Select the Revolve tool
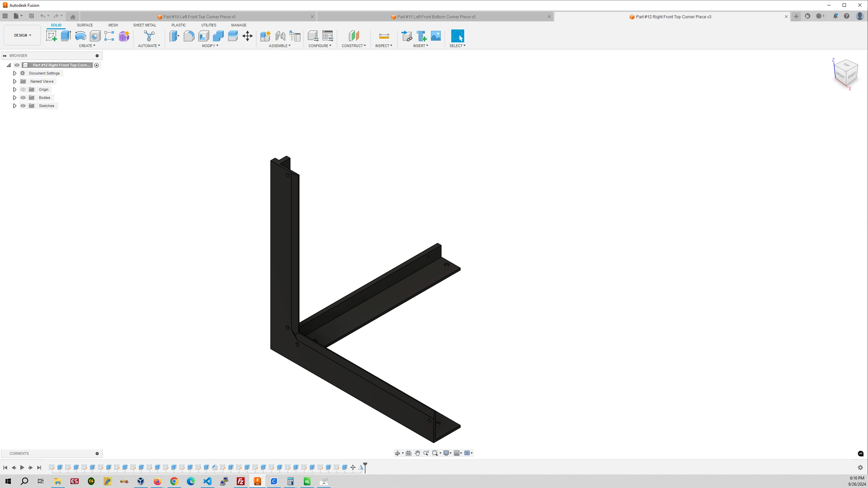The width and height of the screenshot is (868, 488). pyautogui.click(x=80, y=36)
